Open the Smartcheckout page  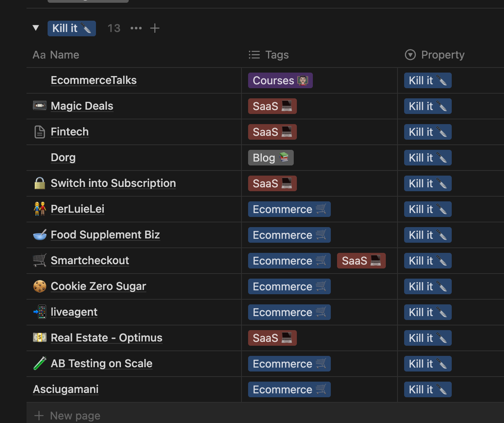click(90, 260)
